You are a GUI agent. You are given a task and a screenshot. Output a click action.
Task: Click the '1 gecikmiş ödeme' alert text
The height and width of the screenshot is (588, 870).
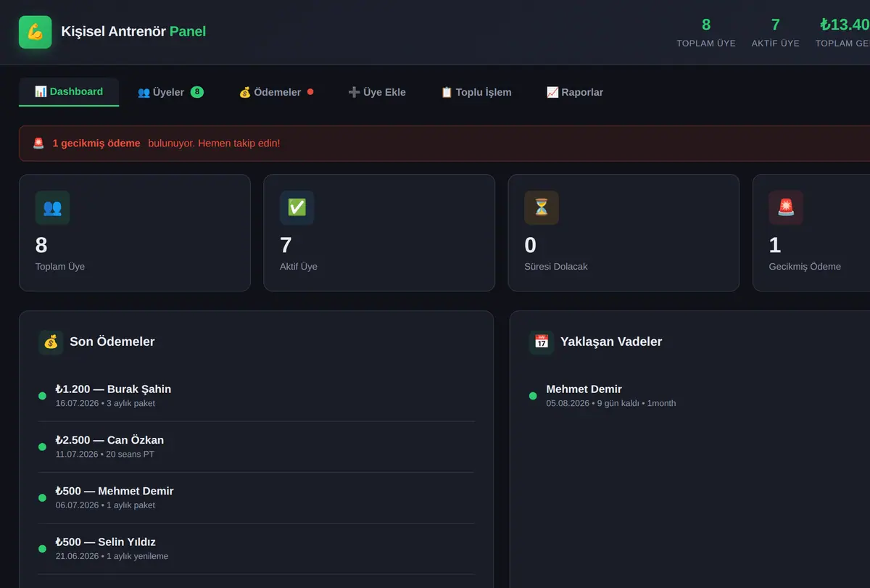pos(96,144)
